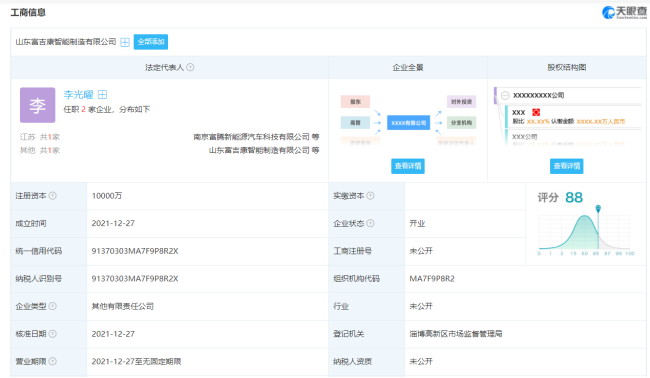This screenshot has height=378, width=650.
Task: Click help icon next to 注册资本
Action: (x=53, y=196)
